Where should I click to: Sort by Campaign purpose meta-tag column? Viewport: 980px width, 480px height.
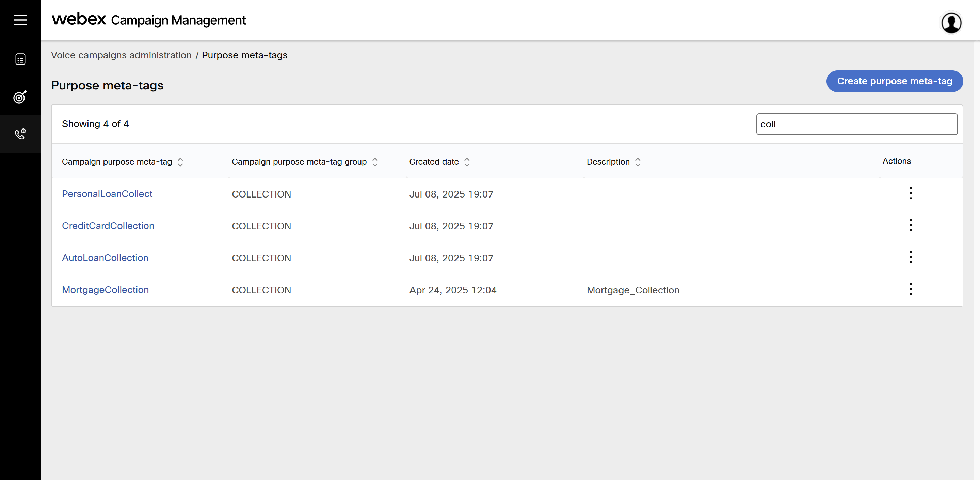tap(180, 162)
